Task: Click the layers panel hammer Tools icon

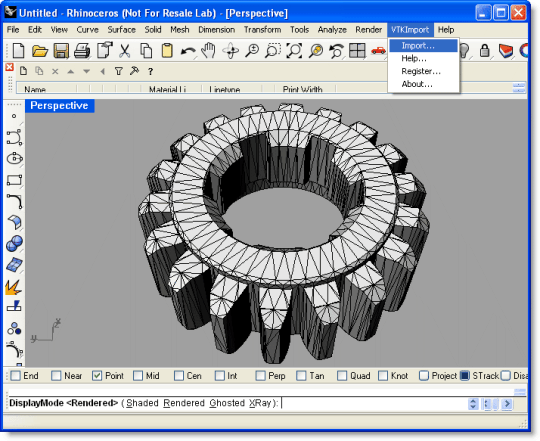Action: (x=134, y=71)
